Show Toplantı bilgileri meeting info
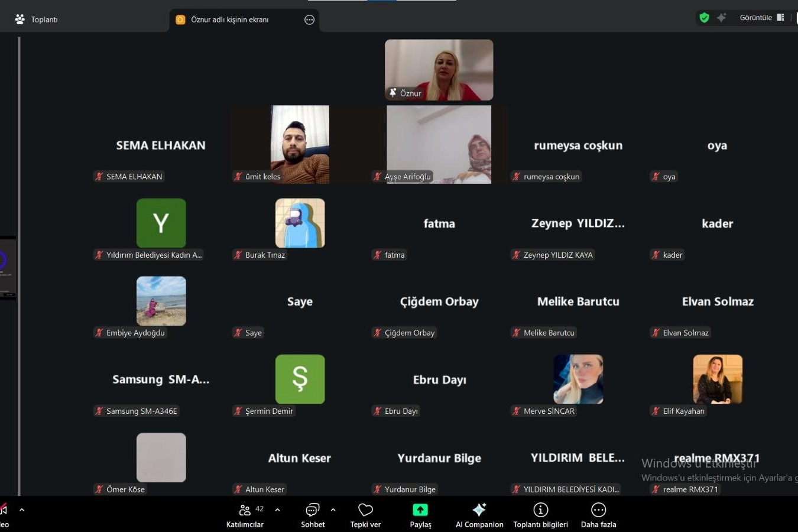798x532 pixels. [540, 515]
